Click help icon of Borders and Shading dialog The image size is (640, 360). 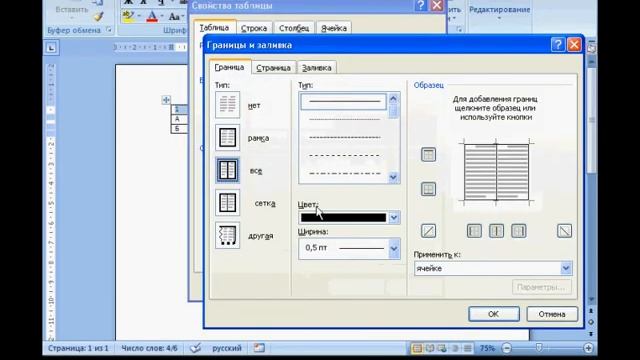pyautogui.click(x=558, y=44)
